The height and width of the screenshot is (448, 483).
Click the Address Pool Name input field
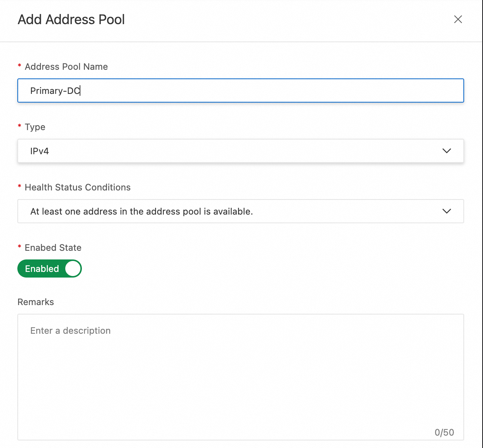(x=240, y=91)
